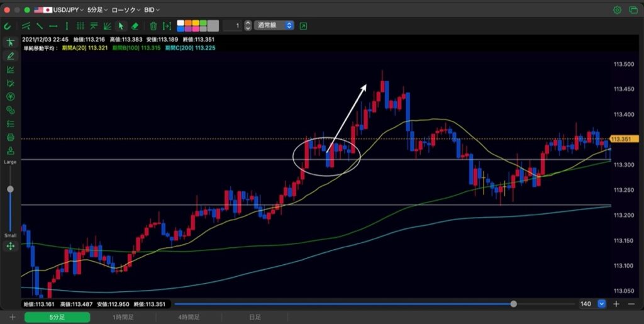The width and height of the screenshot is (644, 324).
Task: Open the 5分足 timeframe dropdown
Action: pos(97,10)
